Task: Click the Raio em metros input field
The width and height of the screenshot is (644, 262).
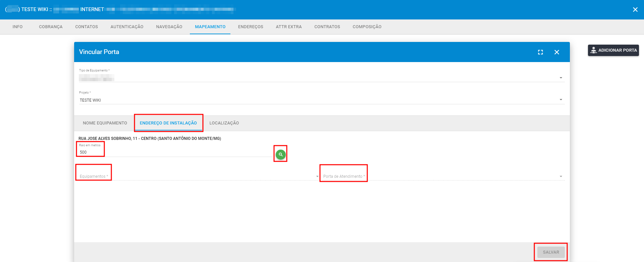Action: point(176,152)
